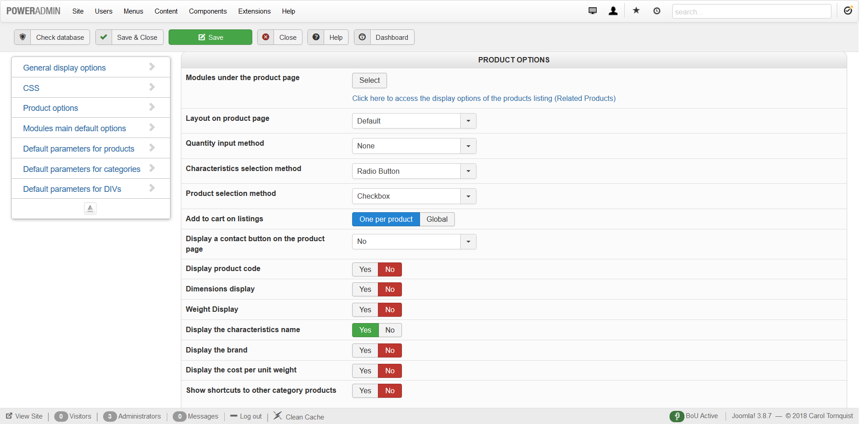Click the clock history icon

pyautogui.click(x=657, y=11)
